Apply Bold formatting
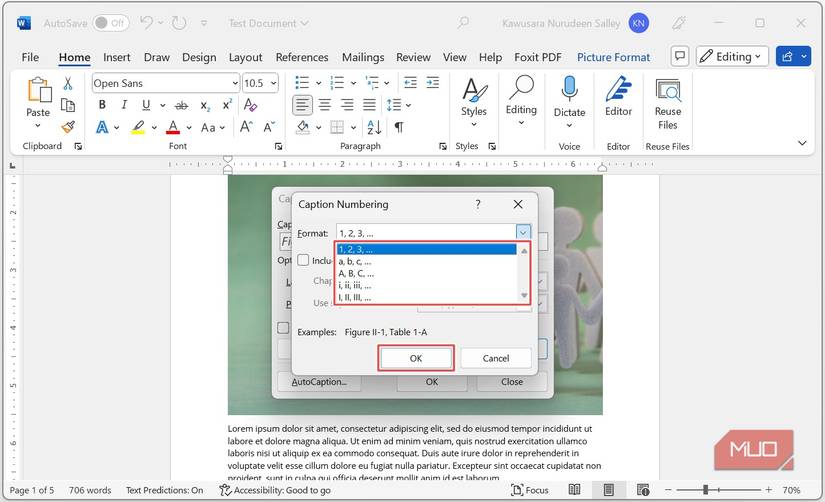The image size is (825, 502). click(x=102, y=105)
